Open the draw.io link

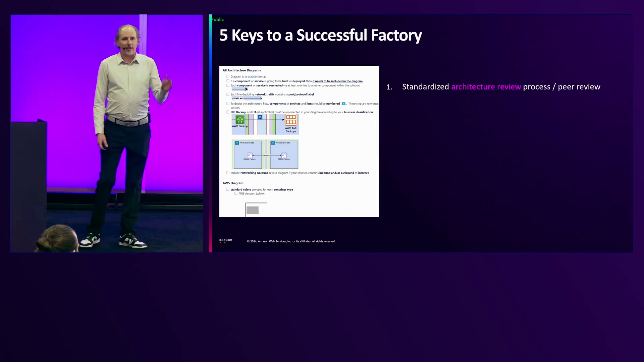(x=252, y=77)
